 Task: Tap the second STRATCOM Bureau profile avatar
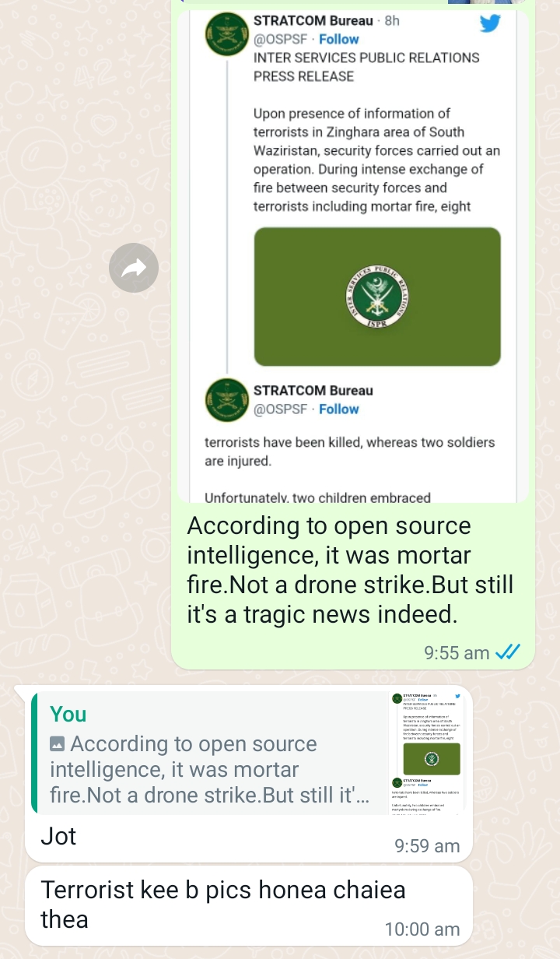[226, 400]
